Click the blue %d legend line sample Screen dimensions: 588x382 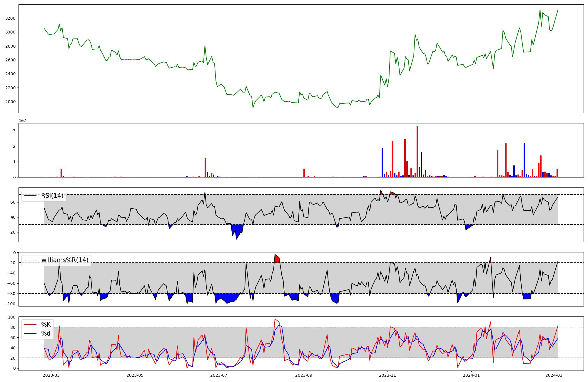pyautogui.click(x=30, y=334)
